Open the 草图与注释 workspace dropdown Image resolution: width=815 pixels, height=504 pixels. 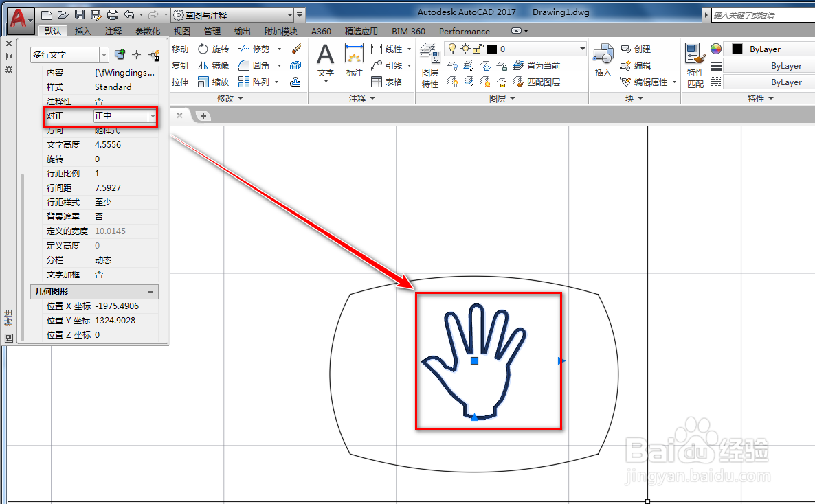pyautogui.click(x=289, y=15)
